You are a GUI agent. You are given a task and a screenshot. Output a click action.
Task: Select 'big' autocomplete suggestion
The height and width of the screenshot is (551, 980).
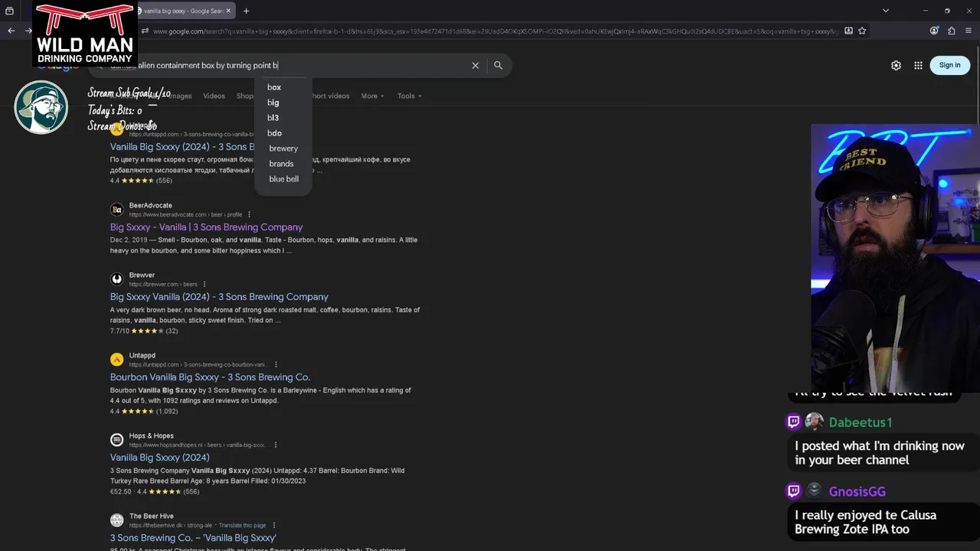coord(273,103)
